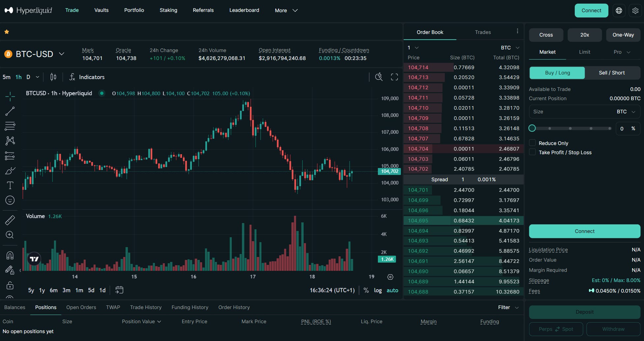Switch to the Trades tab
Screen dimensions: 644x341
tap(483, 32)
